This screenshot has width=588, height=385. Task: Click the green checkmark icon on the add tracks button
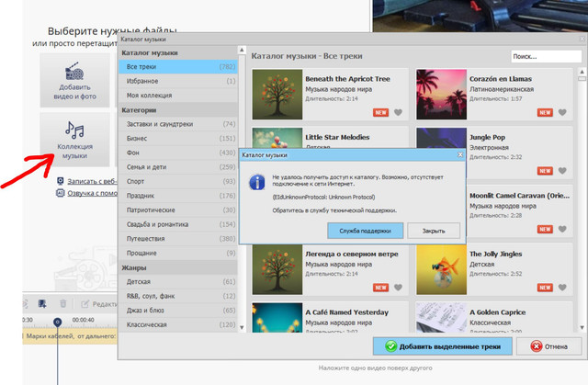tap(390, 346)
